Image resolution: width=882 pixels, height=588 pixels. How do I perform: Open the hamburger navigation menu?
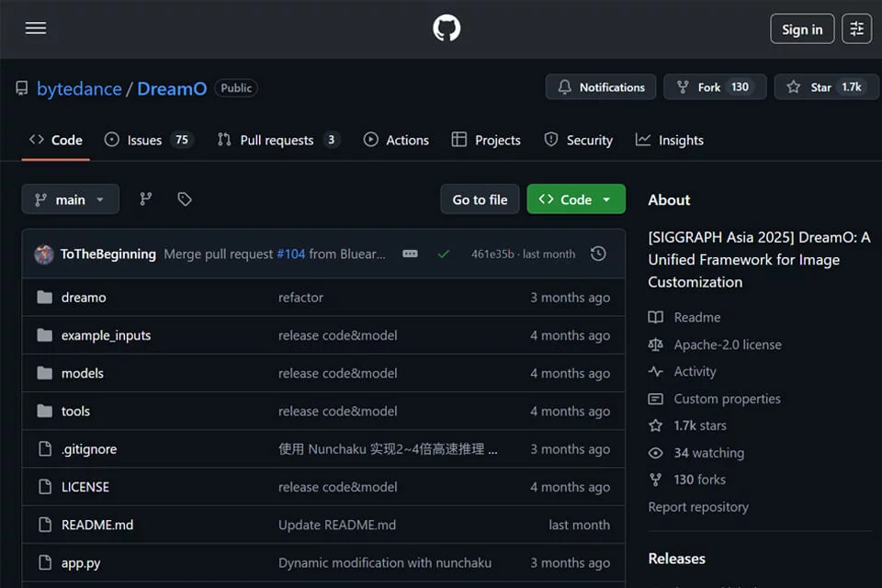(36, 28)
